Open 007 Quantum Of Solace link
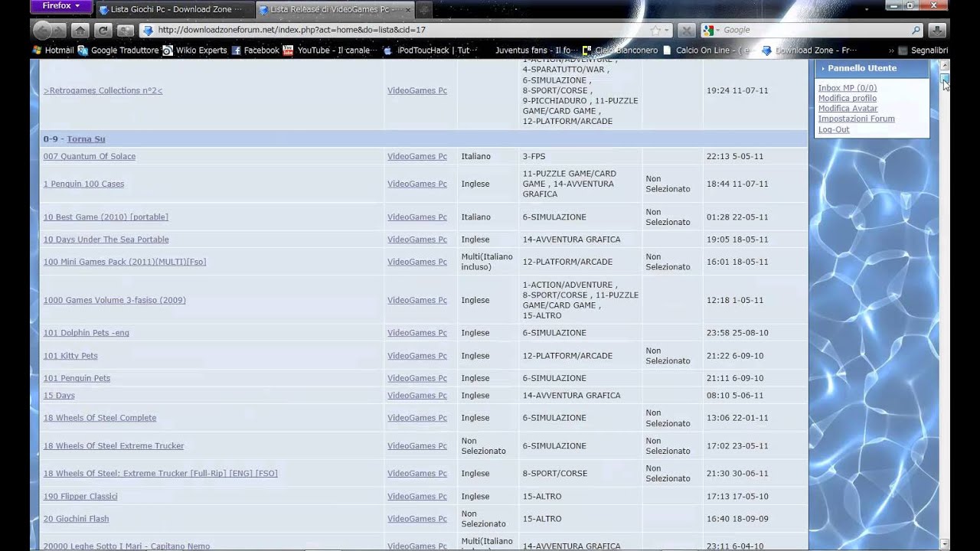 90,156
